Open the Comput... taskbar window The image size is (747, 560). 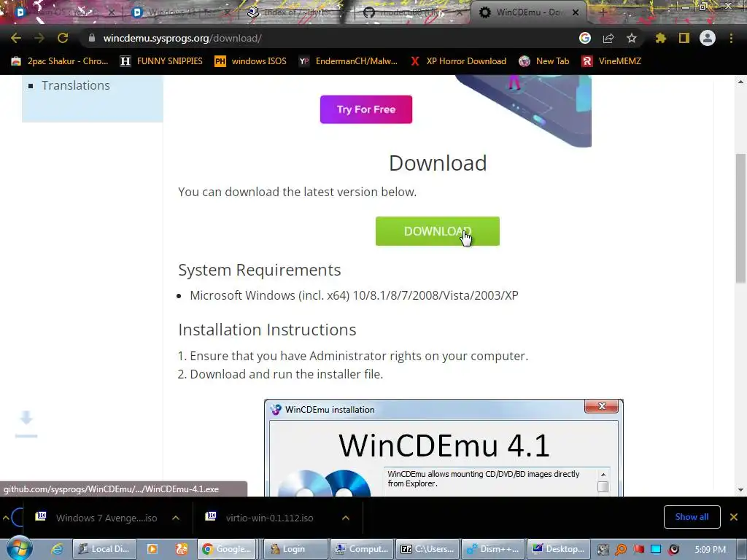tap(362, 549)
